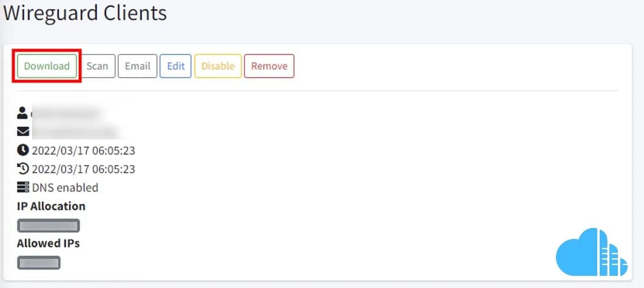
Task: Click the DNS server icon
Action: tap(23, 187)
